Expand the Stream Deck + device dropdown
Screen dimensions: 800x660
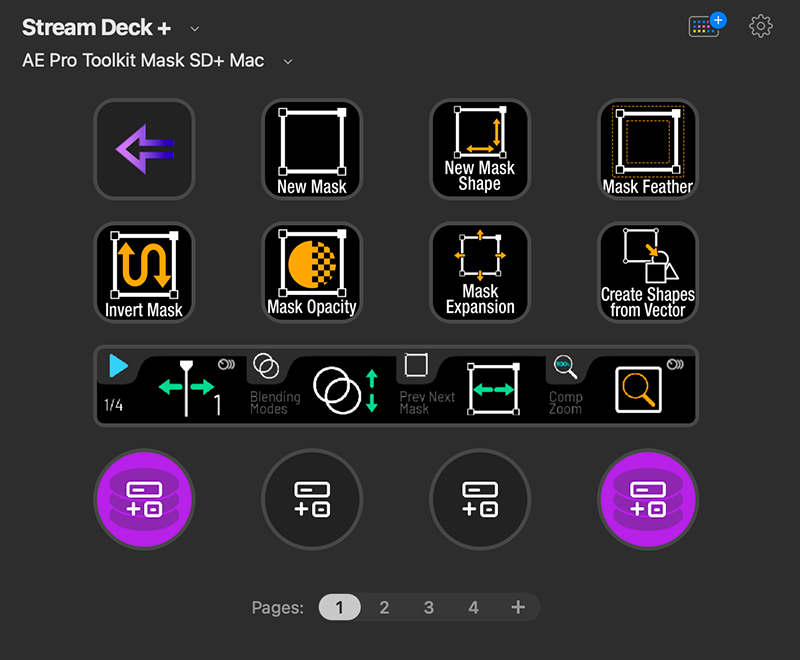tap(195, 29)
